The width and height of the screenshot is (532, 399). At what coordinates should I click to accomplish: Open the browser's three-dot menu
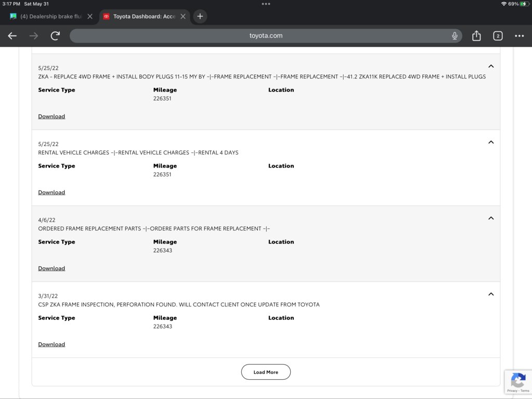coord(519,35)
